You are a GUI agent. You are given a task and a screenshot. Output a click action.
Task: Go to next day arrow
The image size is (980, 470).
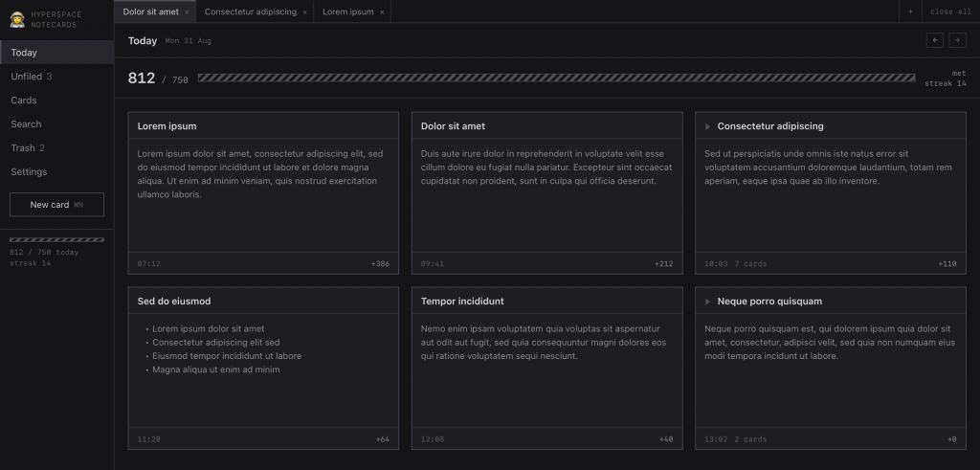tap(957, 40)
